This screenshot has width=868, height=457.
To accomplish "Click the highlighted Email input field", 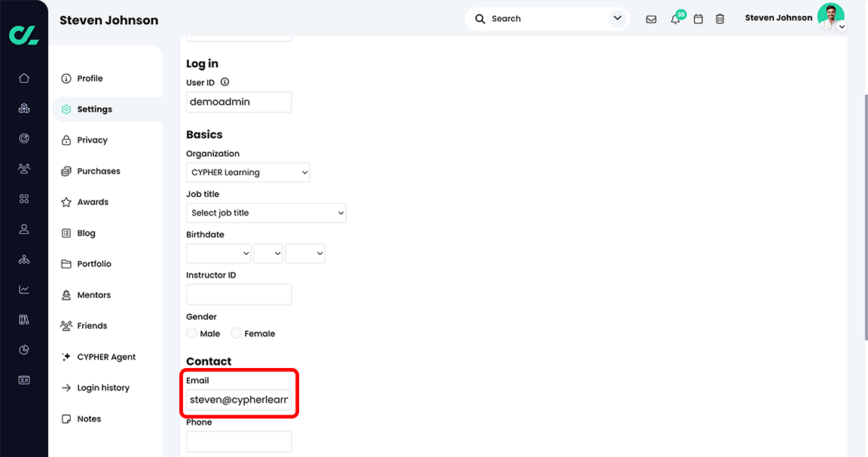I will click(239, 399).
